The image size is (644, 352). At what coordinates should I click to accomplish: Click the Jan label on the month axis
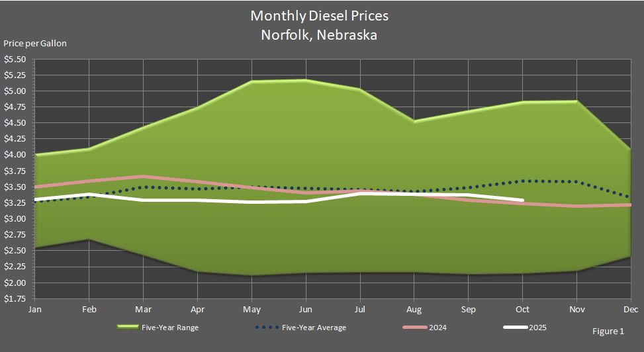coord(34,309)
